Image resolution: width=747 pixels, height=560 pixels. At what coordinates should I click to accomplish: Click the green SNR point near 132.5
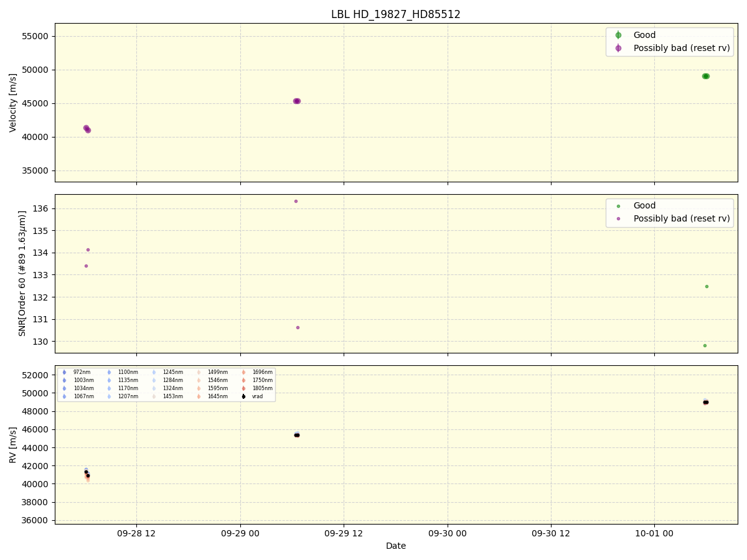pos(707,286)
